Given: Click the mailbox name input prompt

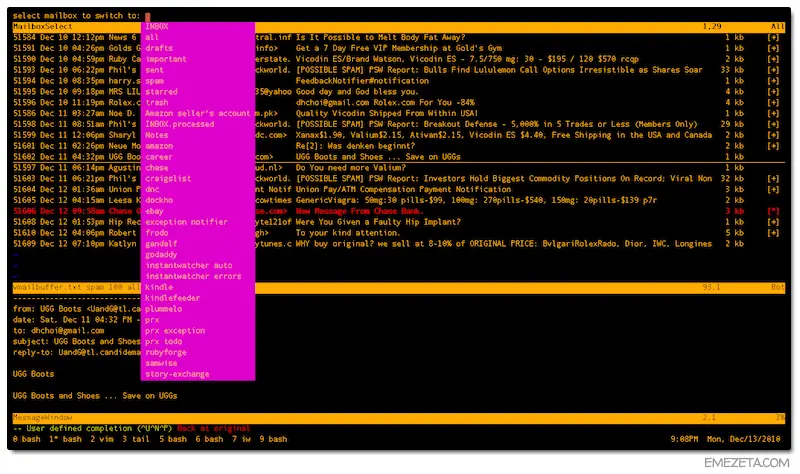Looking at the screenshot, I should [x=147, y=16].
